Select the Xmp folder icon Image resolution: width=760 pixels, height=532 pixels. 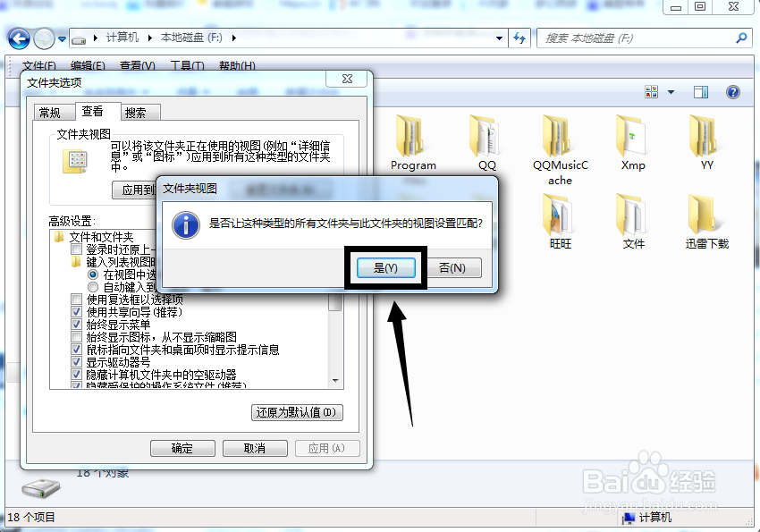click(x=630, y=136)
